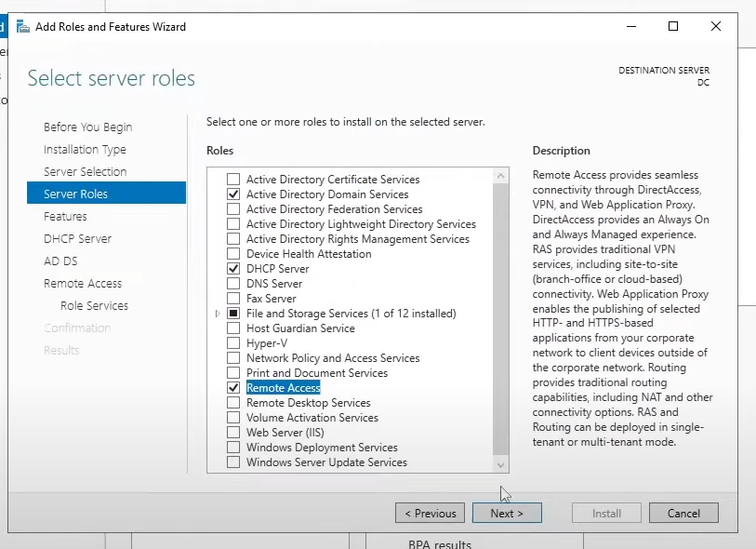Check Windows Server Update Services
Screen dimensions: 756x549
(233, 462)
